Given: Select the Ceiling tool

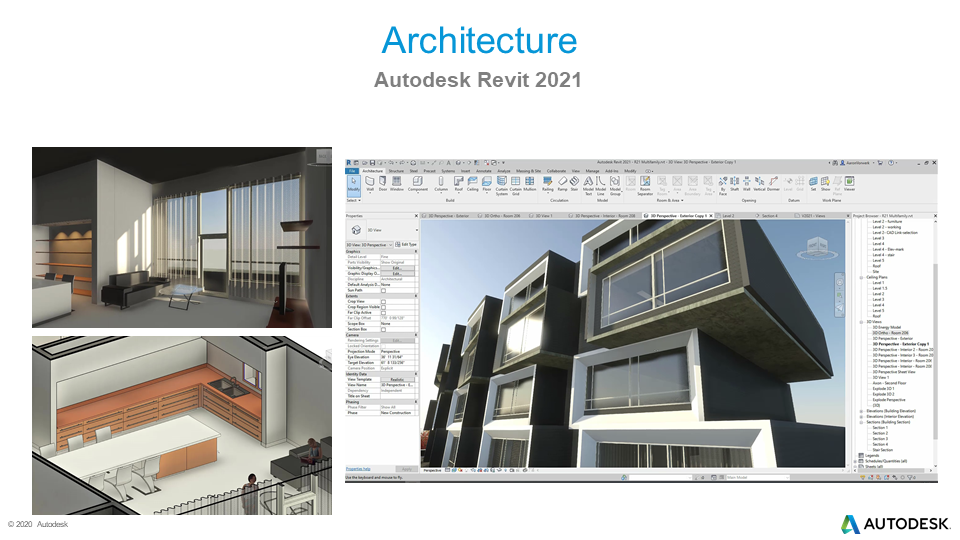Looking at the screenshot, I should [473, 184].
